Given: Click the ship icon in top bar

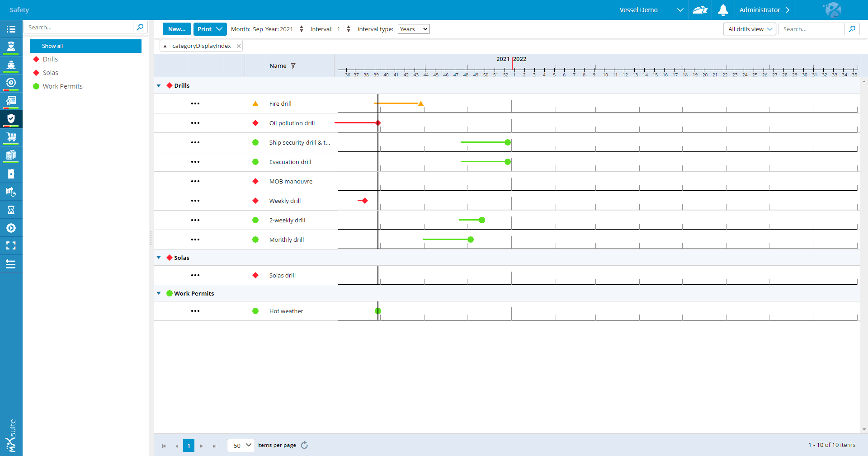Looking at the screenshot, I should [x=700, y=10].
